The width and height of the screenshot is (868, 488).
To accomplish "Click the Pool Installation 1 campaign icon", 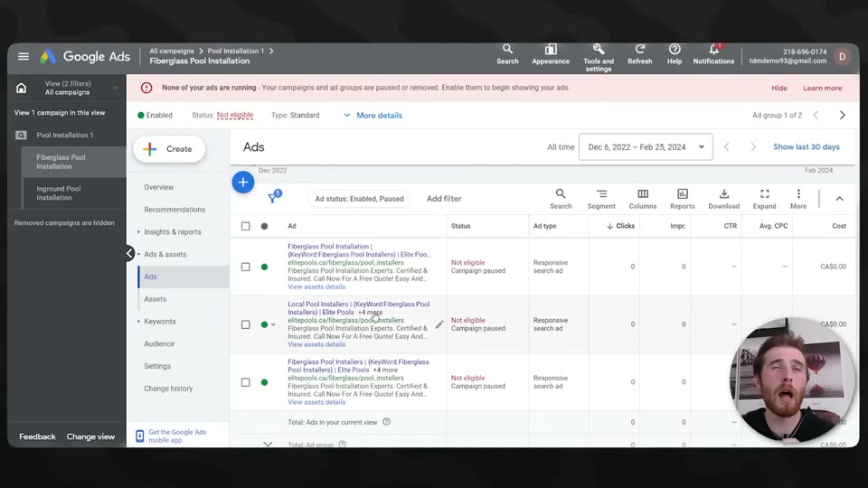I will point(21,135).
